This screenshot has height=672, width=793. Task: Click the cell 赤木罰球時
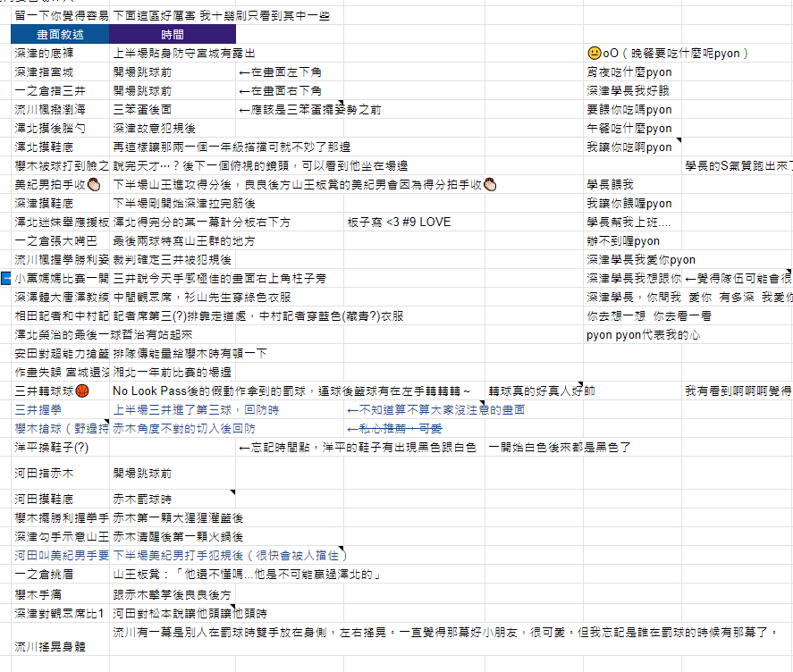[173, 499]
